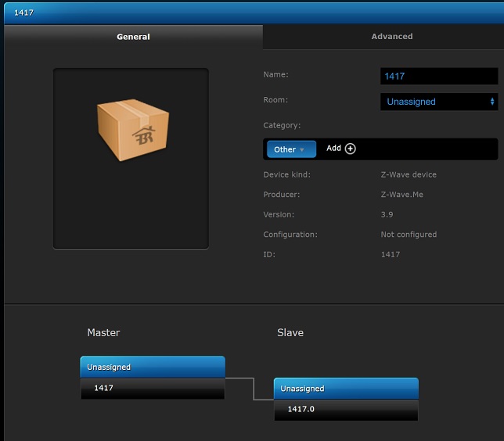Viewport: 504px width, 441px height.
Task: Select the Slave device's Unassigned header
Action: click(346, 389)
